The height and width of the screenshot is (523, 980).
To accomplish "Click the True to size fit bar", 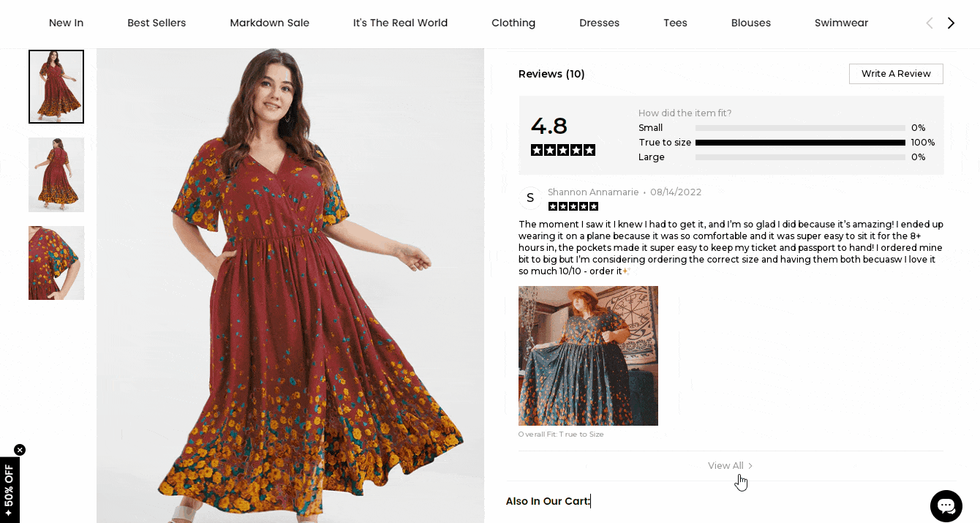I will point(800,143).
